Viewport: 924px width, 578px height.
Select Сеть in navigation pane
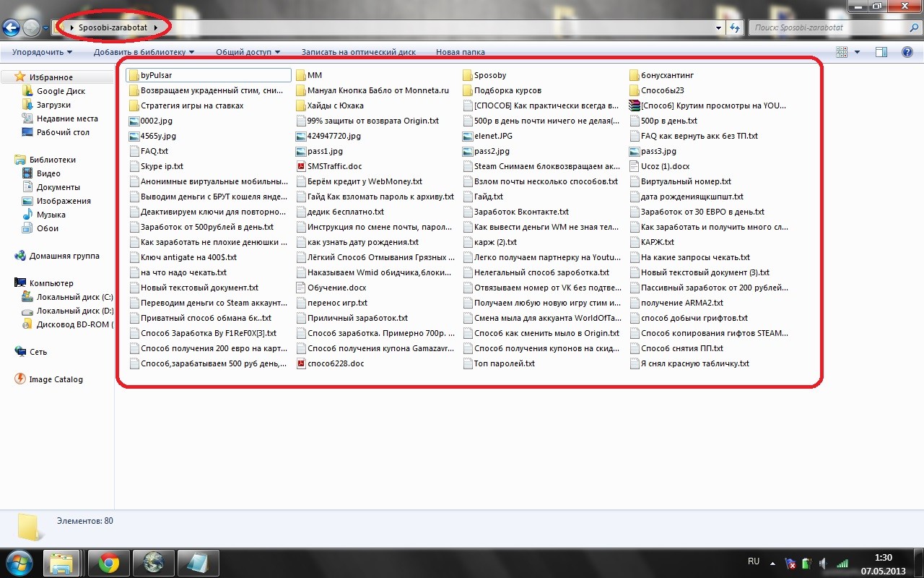31,352
